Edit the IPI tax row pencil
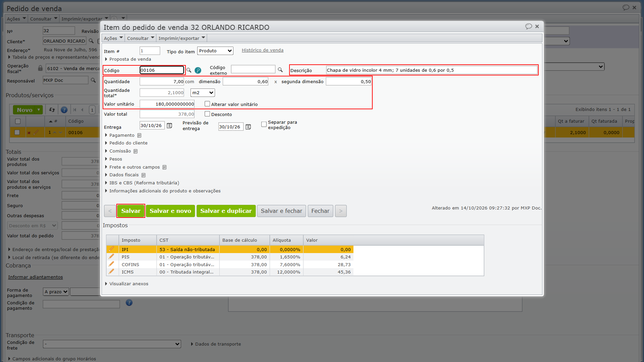Viewport: 644px width, 362px height. pyautogui.click(x=111, y=249)
